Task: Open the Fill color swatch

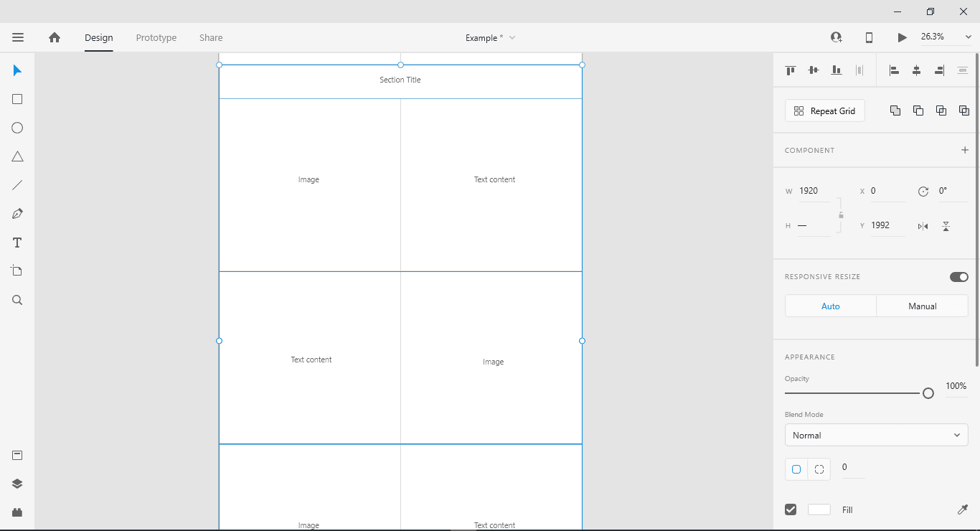Action: point(819,509)
